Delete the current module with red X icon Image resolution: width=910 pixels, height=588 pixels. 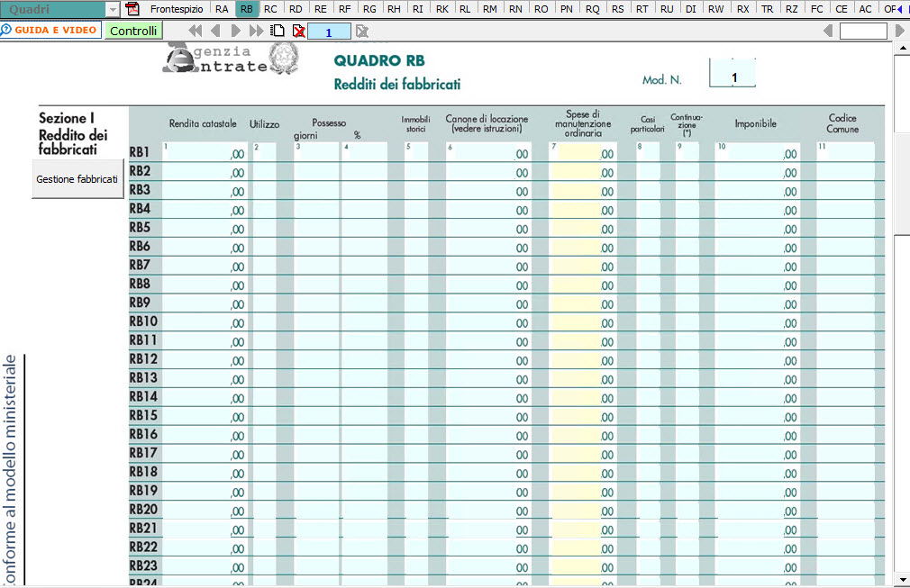point(299,31)
